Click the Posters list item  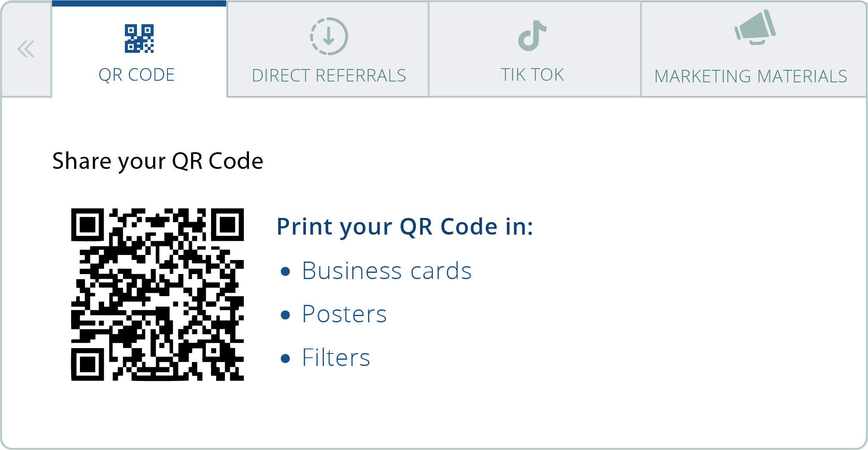[x=344, y=314]
